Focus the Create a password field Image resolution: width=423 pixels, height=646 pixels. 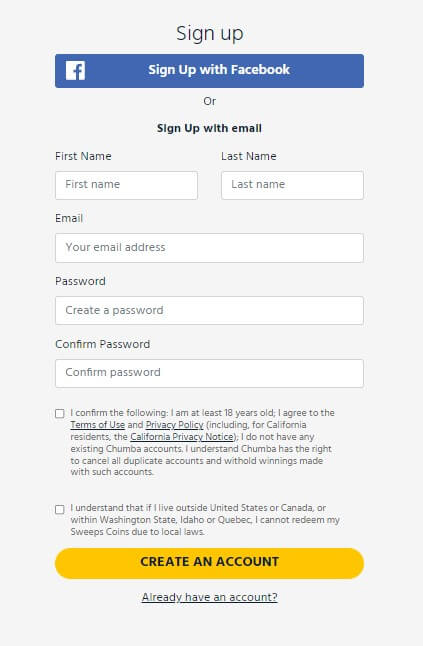[x=209, y=311]
